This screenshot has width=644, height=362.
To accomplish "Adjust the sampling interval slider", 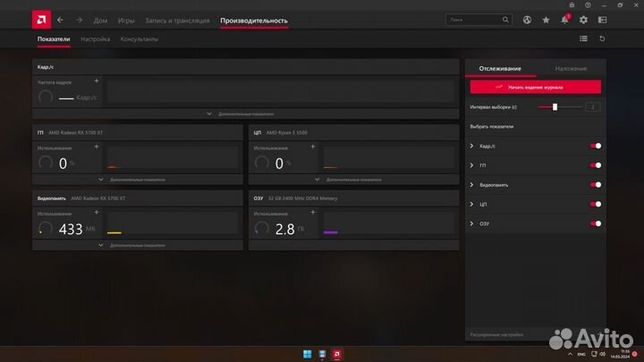I will pyautogui.click(x=555, y=107).
